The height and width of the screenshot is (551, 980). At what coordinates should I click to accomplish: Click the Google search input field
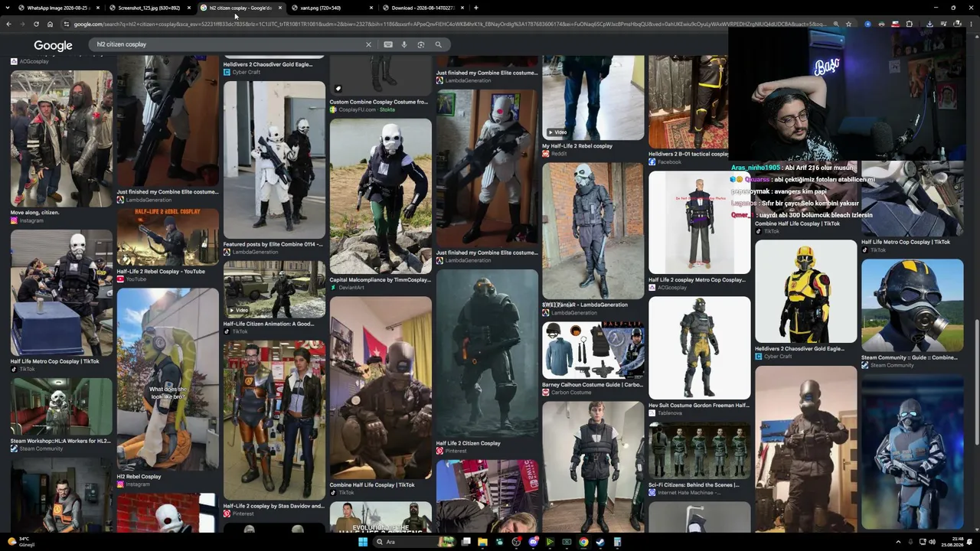(x=228, y=44)
